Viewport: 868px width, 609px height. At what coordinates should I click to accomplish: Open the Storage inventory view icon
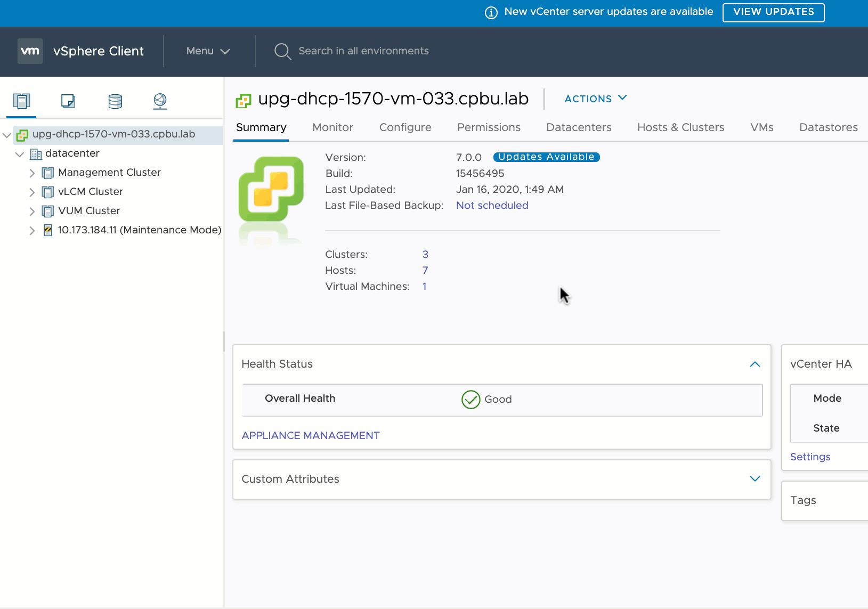(x=115, y=101)
